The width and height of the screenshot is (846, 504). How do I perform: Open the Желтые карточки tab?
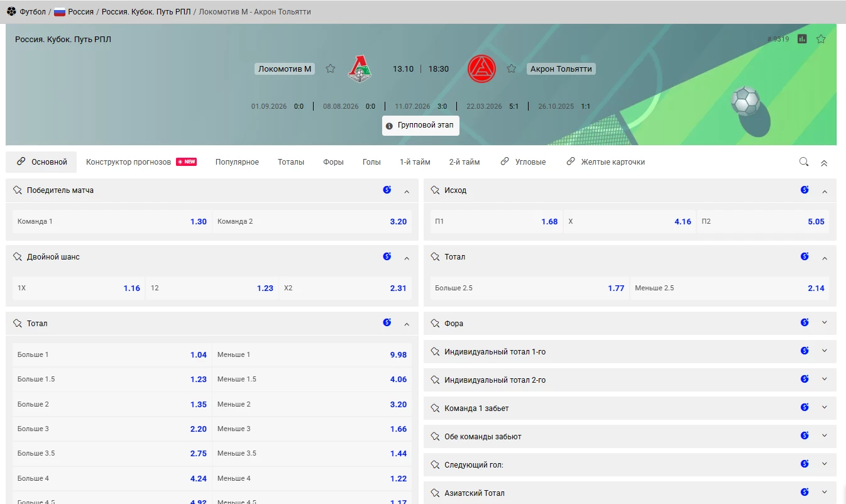[x=606, y=162]
